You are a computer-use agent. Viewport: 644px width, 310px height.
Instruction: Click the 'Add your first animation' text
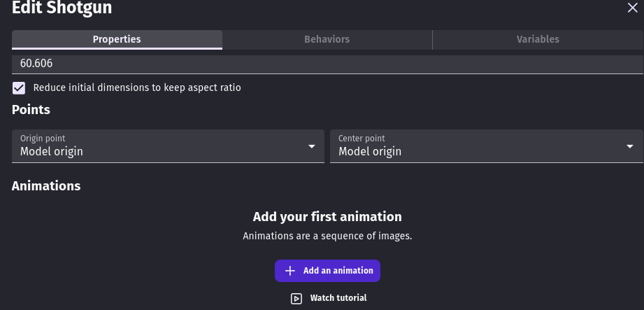327,217
